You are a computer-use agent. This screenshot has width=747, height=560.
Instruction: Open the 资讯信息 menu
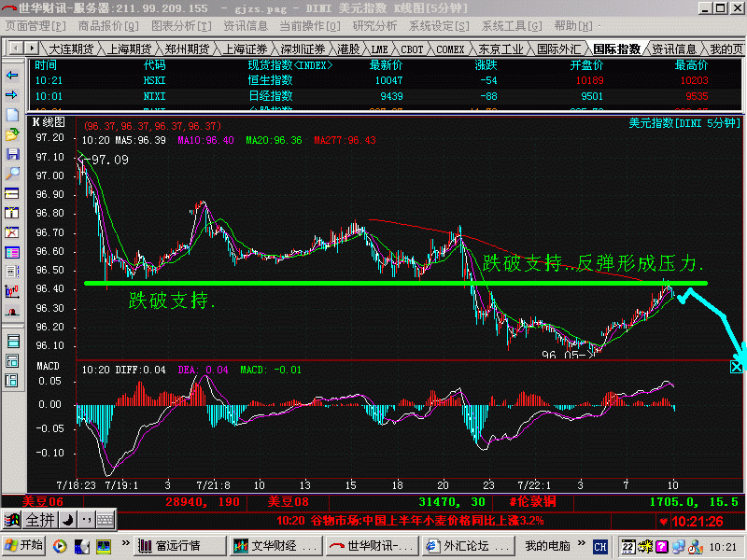click(x=246, y=26)
